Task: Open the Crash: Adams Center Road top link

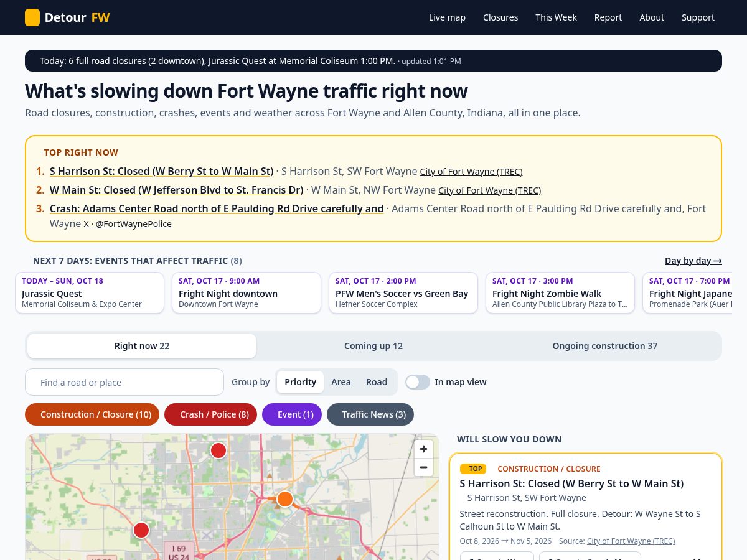Action: point(217,208)
